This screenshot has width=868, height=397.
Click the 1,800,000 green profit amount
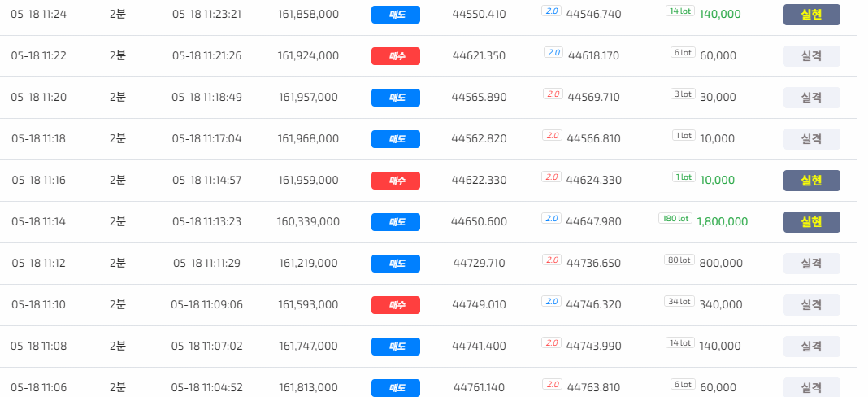point(723,222)
